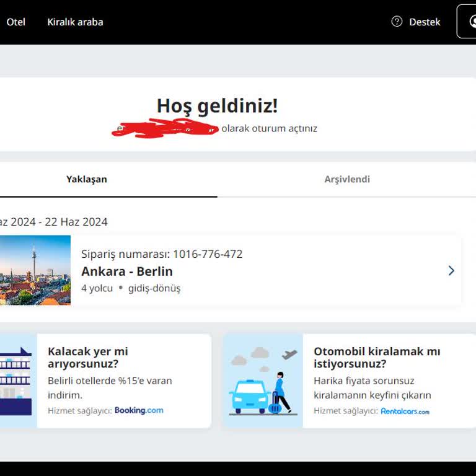Switch to the Yaklaşan tab
476x476 pixels.
pos(87,179)
